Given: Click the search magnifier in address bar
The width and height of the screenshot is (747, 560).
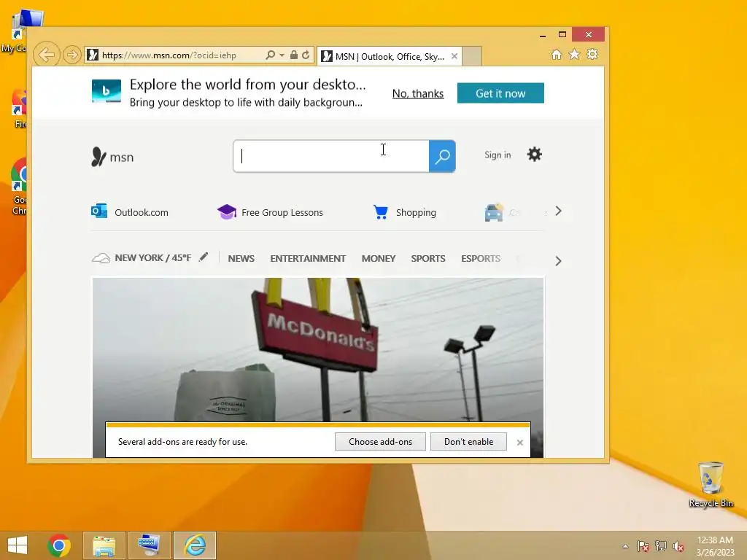Looking at the screenshot, I should (x=270, y=55).
